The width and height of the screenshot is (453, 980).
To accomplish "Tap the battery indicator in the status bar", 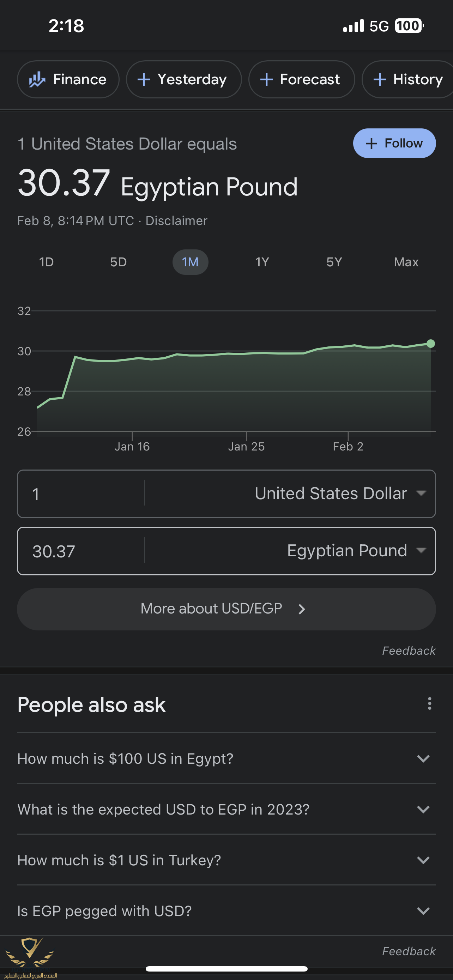I will click(409, 26).
